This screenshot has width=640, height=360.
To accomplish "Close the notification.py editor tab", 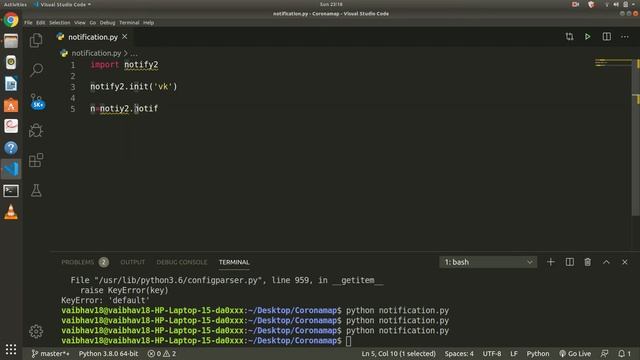I will coord(124,36).
